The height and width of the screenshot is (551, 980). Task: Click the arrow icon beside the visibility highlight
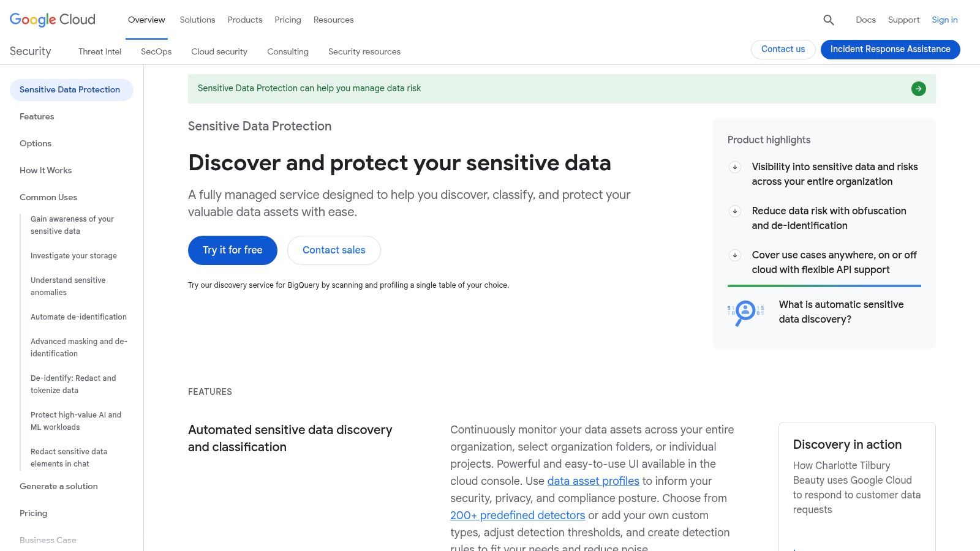pos(734,167)
